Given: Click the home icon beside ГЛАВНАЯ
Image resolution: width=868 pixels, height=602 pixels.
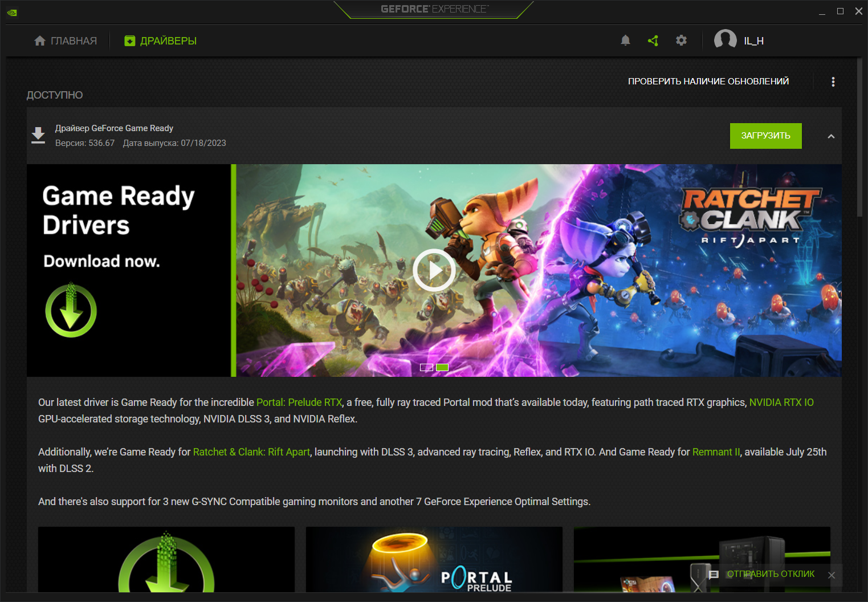Looking at the screenshot, I should (x=40, y=41).
